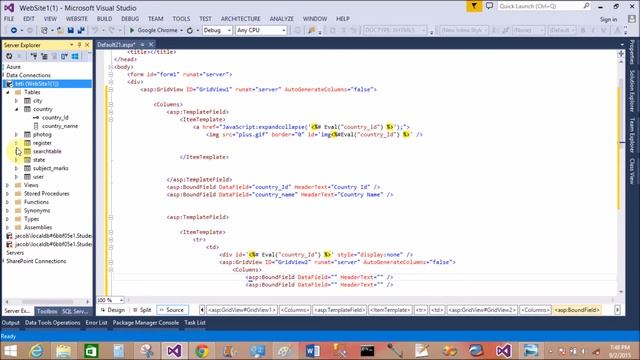Click the Undo toolbar icon

coord(95,30)
